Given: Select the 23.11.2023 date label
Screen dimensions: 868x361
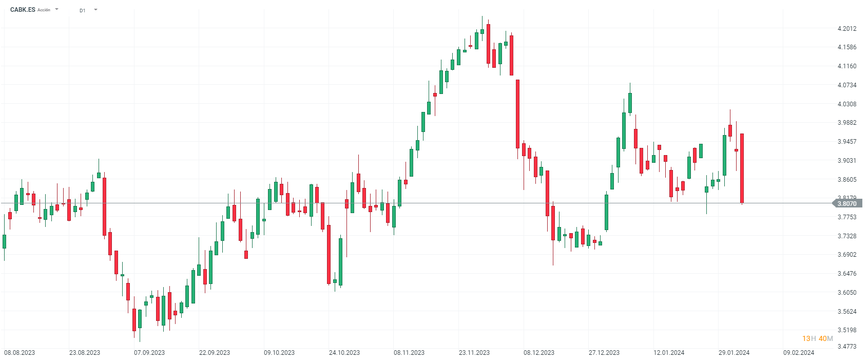Looking at the screenshot, I should coord(474,353).
